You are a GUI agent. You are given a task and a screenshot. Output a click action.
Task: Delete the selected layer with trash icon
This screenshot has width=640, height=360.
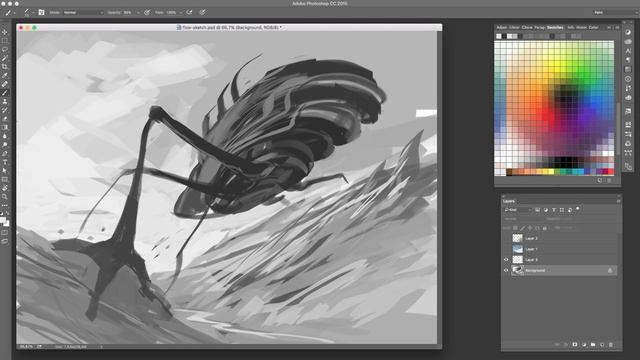[x=611, y=344]
